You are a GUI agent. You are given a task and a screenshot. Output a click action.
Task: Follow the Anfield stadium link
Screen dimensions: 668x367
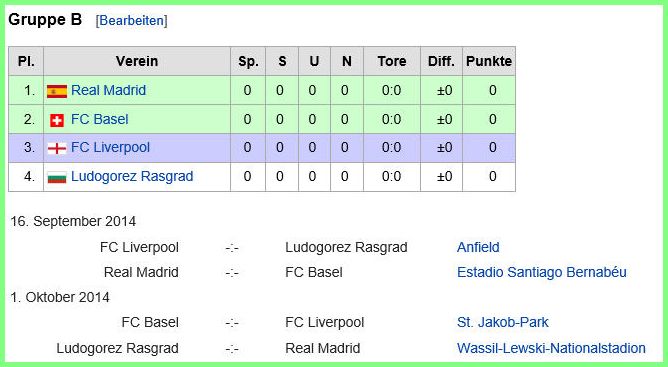pyautogui.click(x=478, y=247)
